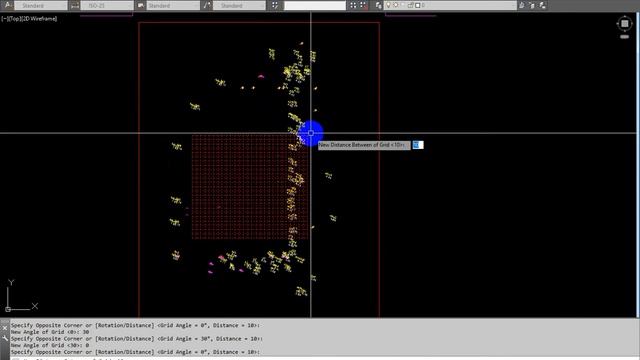Viewport: 640px width, 360px height.
Task: Click the small bar below the navigation wheel
Action: (x=624, y=37)
